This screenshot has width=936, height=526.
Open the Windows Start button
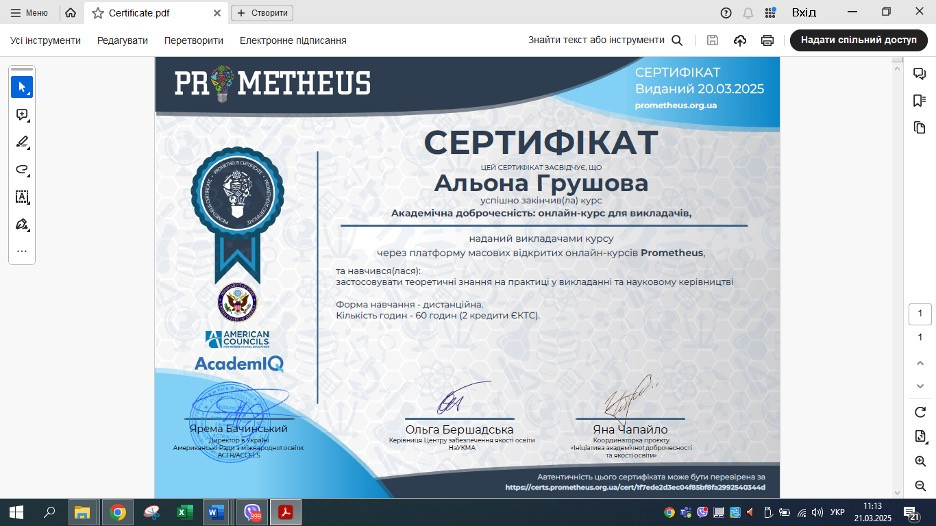[16, 512]
